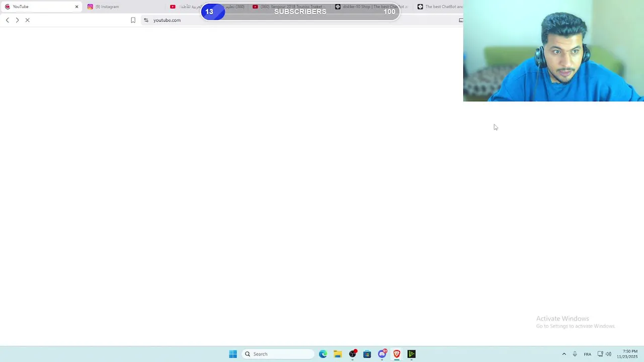This screenshot has width=644, height=362.
Task: Open the FRA keyboard language switcher
Action: pos(588,354)
